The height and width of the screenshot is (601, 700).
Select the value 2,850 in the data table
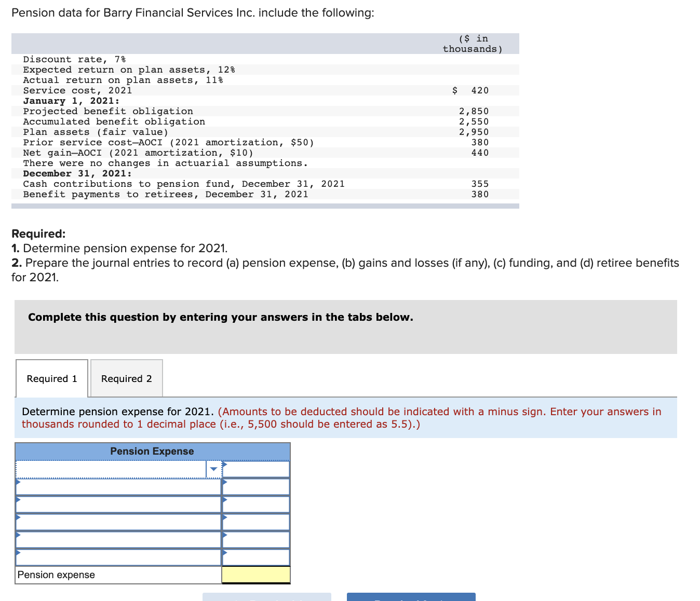(x=474, y=111)
